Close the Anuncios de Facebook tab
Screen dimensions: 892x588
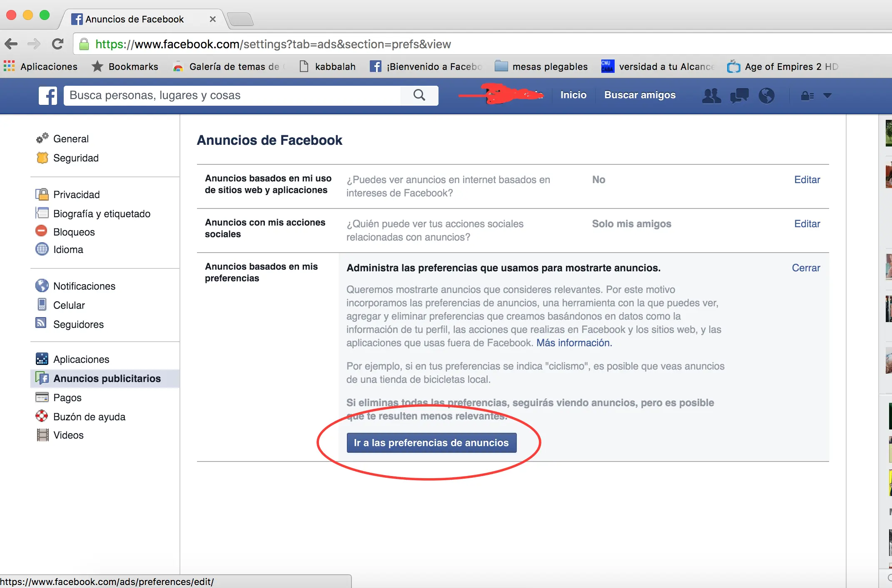point(212,19)
